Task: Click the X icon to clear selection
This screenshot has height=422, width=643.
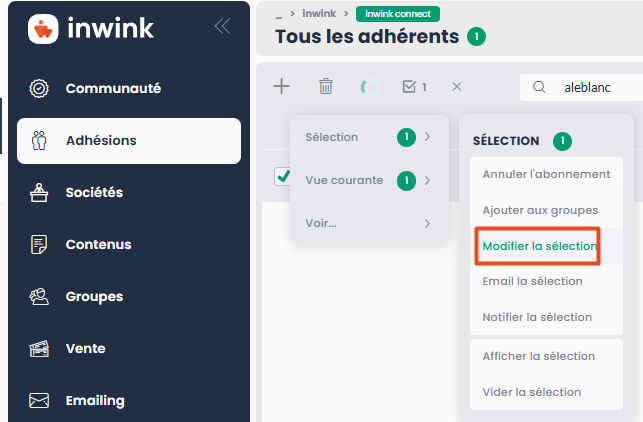Action: pyautogui.click(x=457, y=87)
